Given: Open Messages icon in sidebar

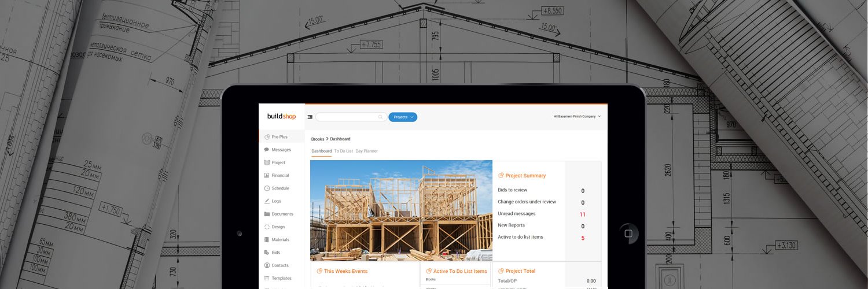Looking at the screenshot, I should [267, 150].
